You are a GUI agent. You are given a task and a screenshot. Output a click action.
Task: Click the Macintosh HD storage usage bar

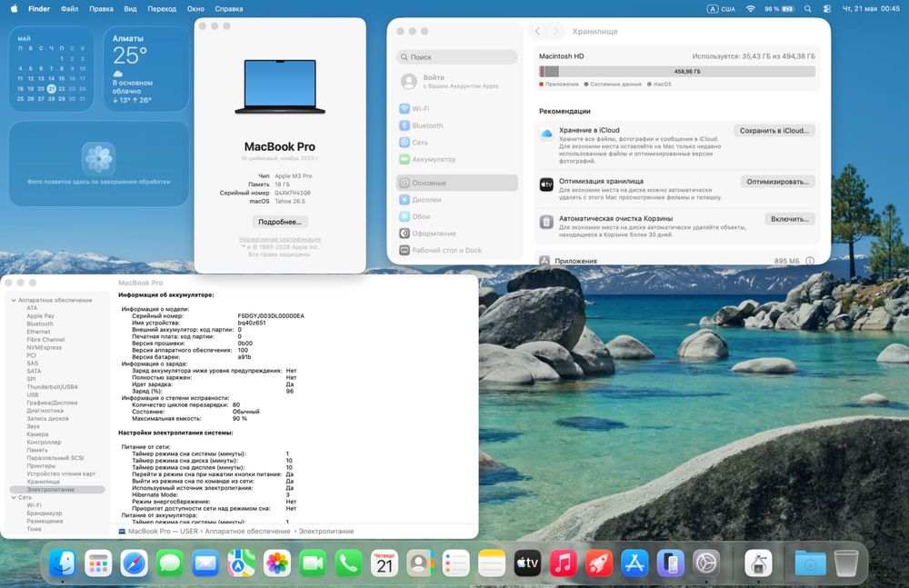tap(677, 71)
